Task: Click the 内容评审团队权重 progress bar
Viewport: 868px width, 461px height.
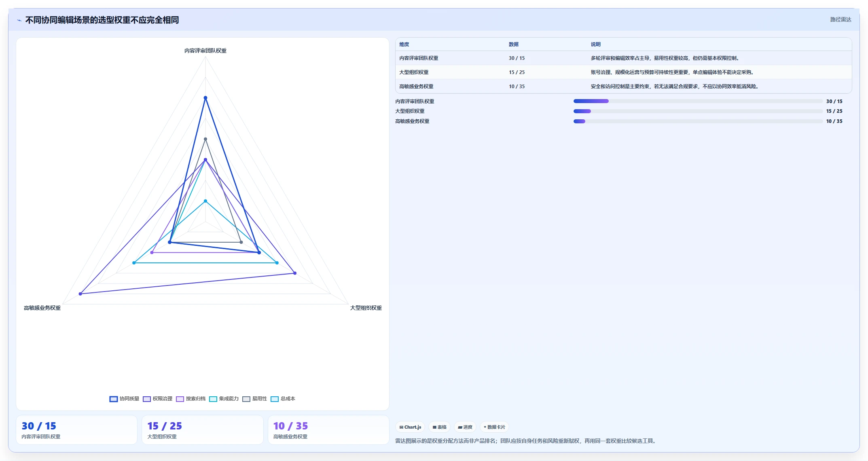Action: (x=698, y=101)
